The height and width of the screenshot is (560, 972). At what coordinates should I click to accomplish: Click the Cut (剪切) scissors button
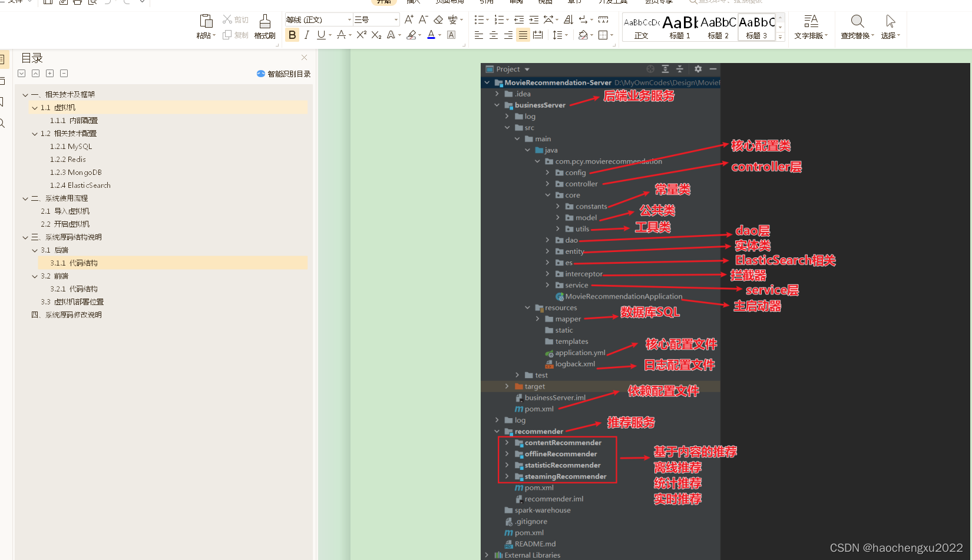tap(235, 20)
